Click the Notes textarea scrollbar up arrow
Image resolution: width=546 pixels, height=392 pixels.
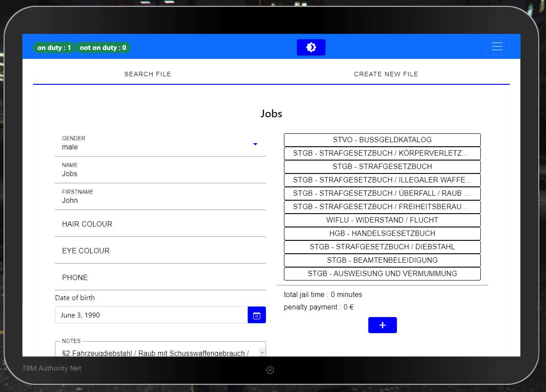tap(262, 352)
